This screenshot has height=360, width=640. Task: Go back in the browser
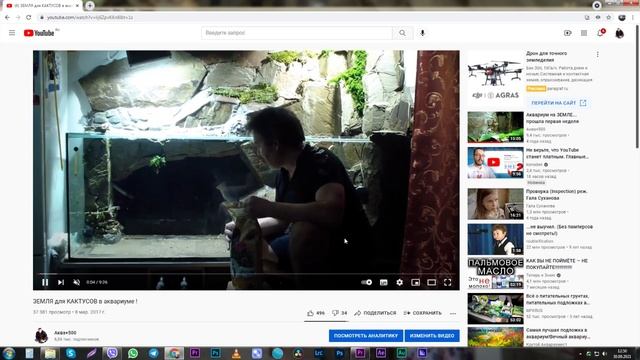coord(7,18)
